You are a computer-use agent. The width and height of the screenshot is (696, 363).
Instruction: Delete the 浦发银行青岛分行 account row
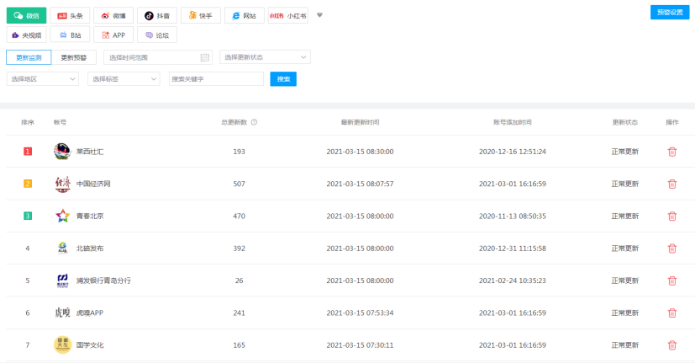[672, 280]
